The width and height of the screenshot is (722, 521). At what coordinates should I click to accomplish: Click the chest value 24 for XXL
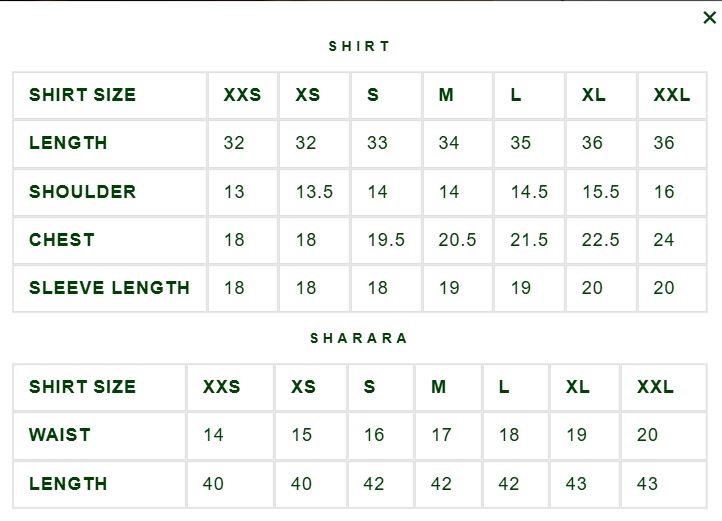click(x=664, y=240)
